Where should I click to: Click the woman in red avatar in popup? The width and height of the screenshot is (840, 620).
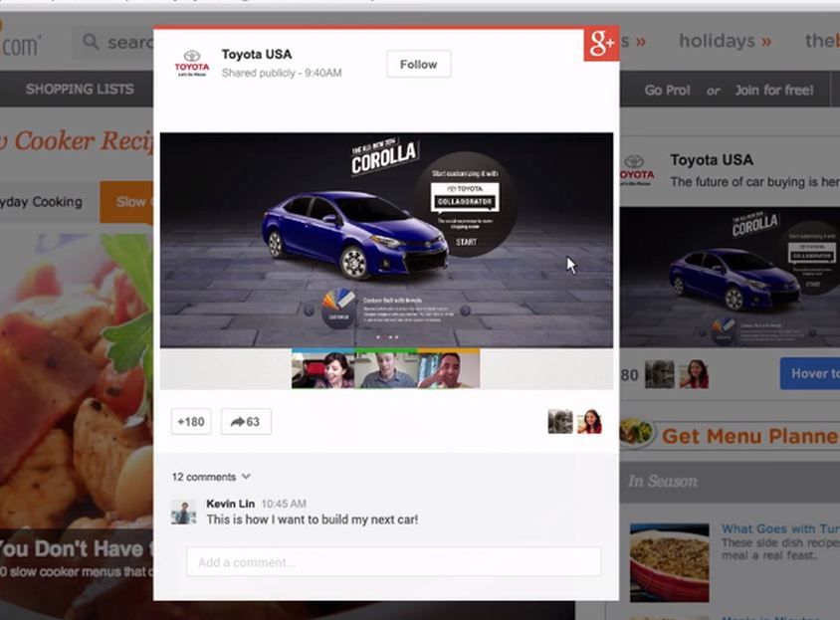tap(589, 422)
